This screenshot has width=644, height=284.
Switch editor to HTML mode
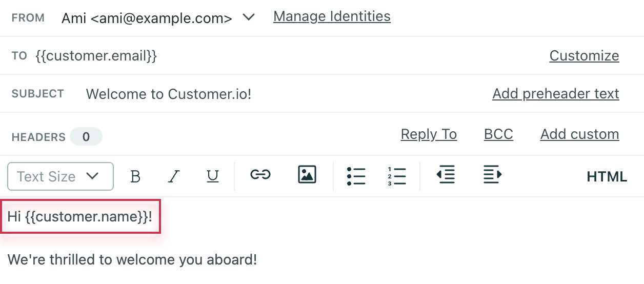[607, 177]
